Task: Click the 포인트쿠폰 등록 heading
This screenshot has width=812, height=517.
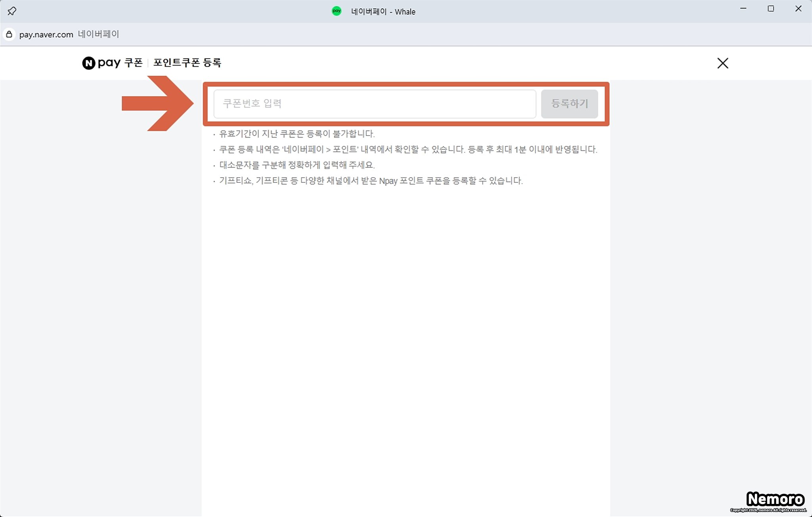Action: pos(187,63)
